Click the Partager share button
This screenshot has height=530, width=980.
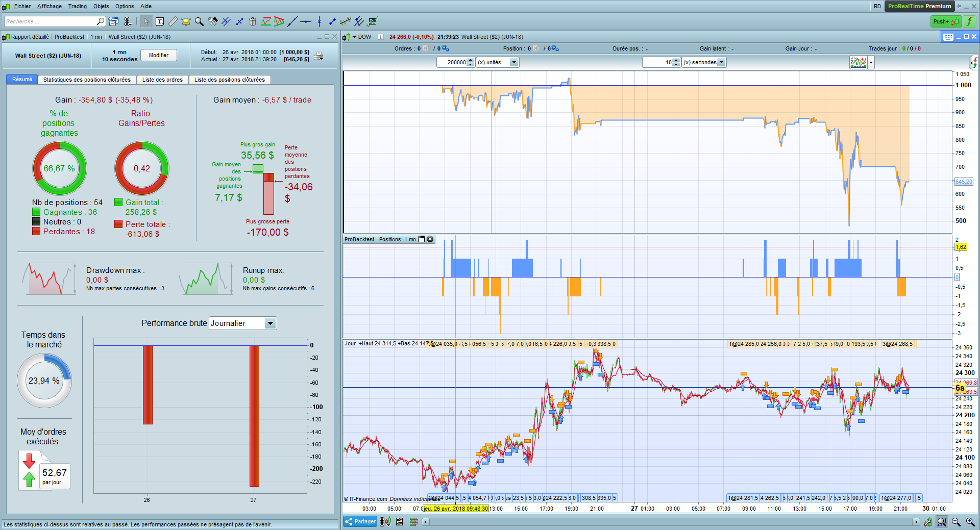360,521
